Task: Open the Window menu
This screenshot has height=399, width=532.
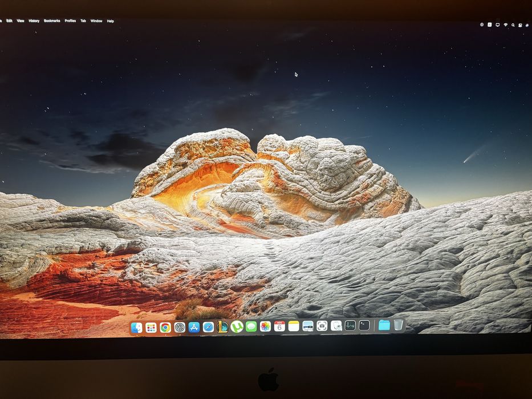Action: 96,21
